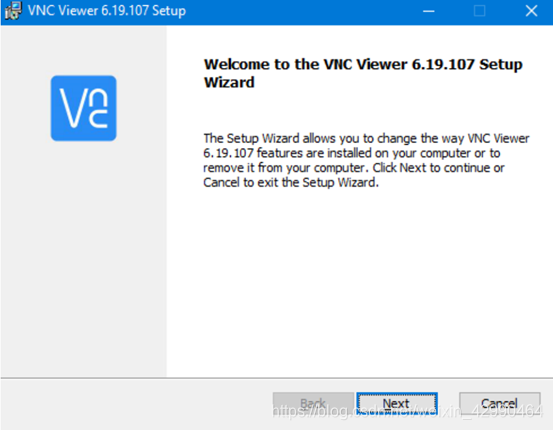The height and width of the screenshot is (430, 553).
Task: Click the 'Welcome to the VNC Viewer' heading line
Action: tap(363, 64)
